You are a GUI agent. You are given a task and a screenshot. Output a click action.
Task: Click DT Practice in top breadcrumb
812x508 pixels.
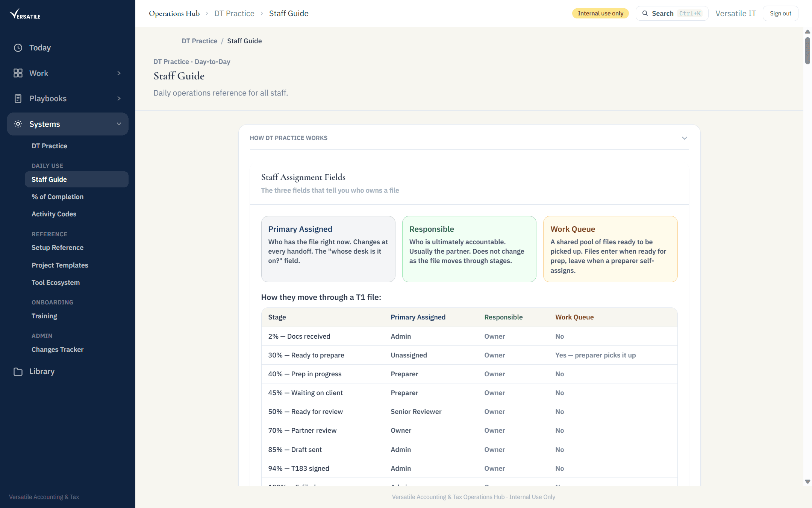(x=234, y=14)
